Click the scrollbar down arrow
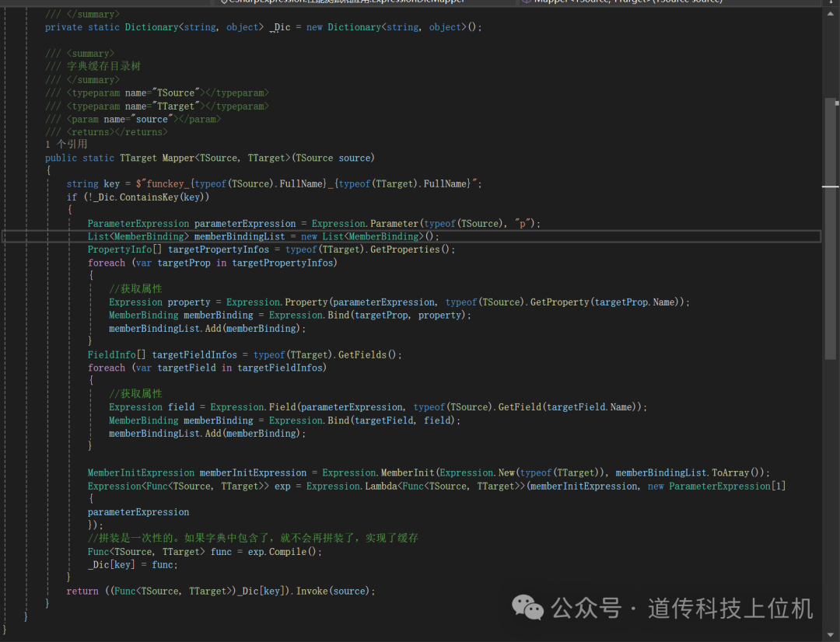The width and height of the screenshot is (840, 642). click(831, 635)
